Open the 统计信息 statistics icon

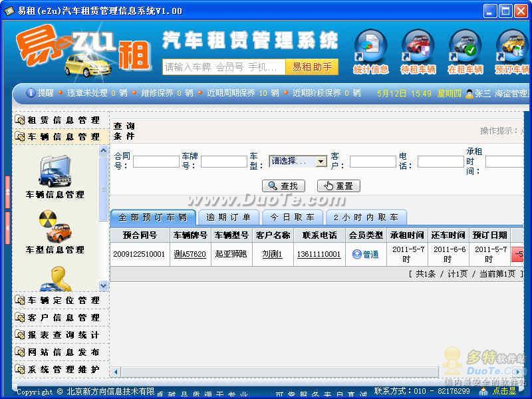click(370, 49)
